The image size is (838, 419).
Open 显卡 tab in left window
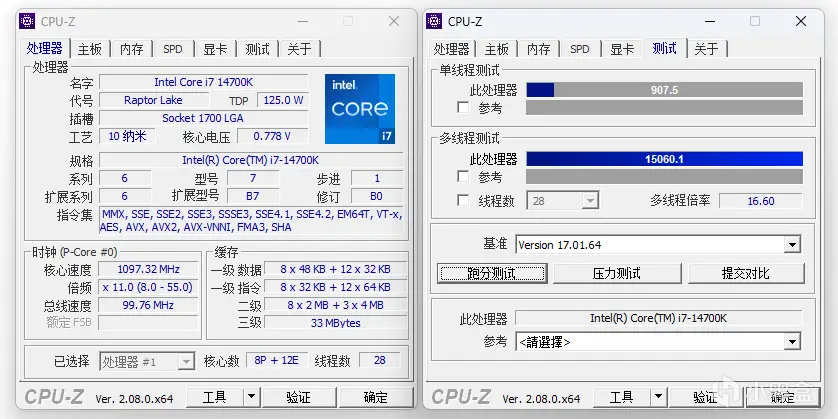(x=215, y=49)
